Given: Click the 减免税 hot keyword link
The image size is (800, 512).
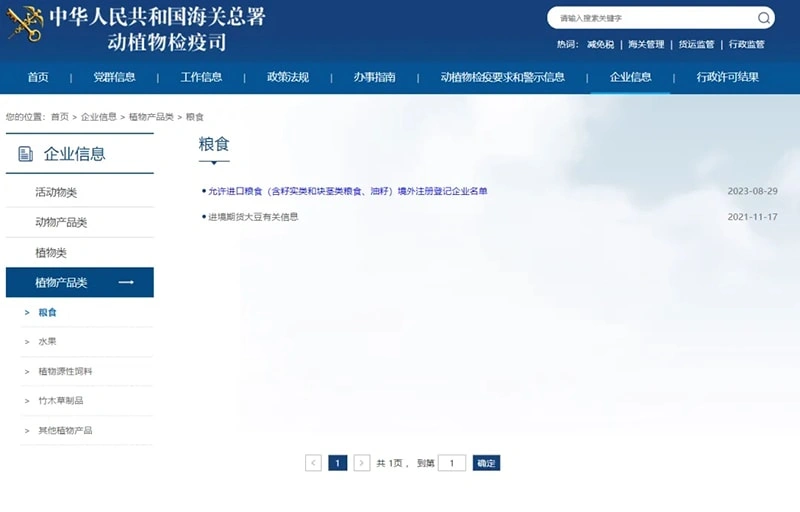Looking at the screenshot, I should coord(601,44).
